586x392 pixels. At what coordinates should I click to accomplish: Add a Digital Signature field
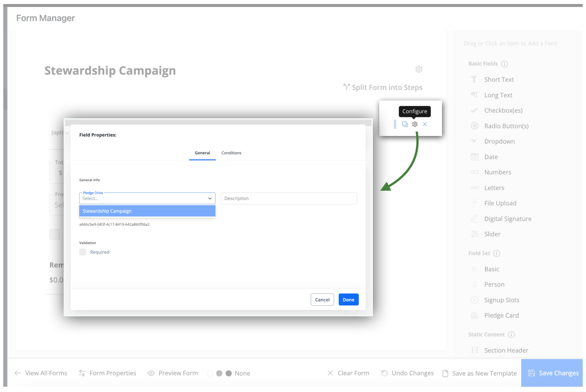pos(507,219)
